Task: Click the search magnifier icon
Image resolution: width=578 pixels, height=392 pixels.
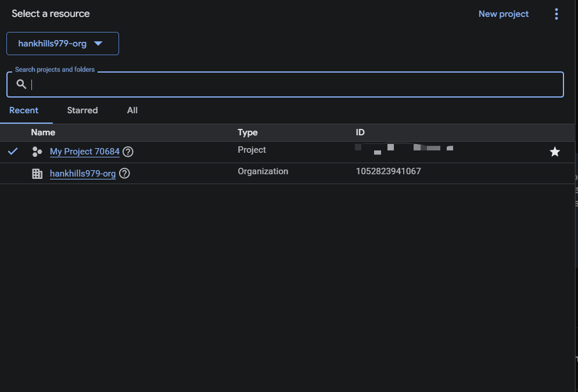Action: pyautogui.click(x=21, y=84)
